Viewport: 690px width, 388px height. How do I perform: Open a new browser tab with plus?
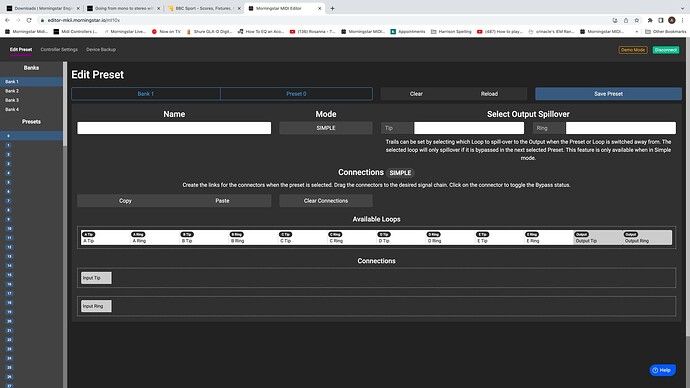pyautogui.click(x=332, y=8)
